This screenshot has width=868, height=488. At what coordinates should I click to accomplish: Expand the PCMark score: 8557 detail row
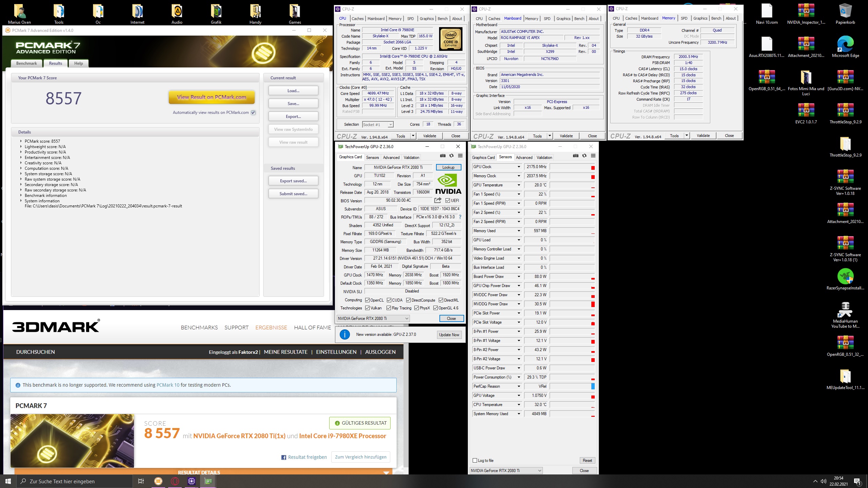[21, 141]
